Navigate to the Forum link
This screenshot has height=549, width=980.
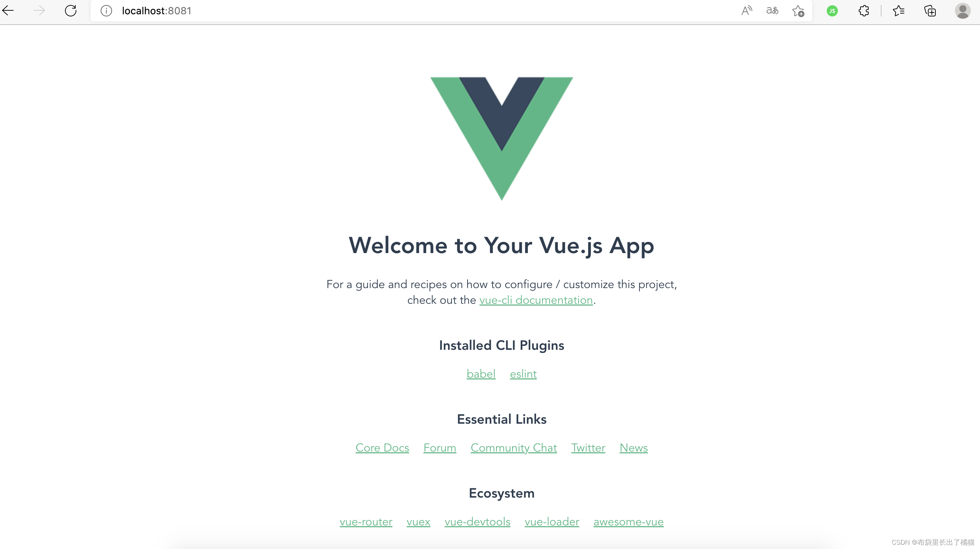click(440, 448)
